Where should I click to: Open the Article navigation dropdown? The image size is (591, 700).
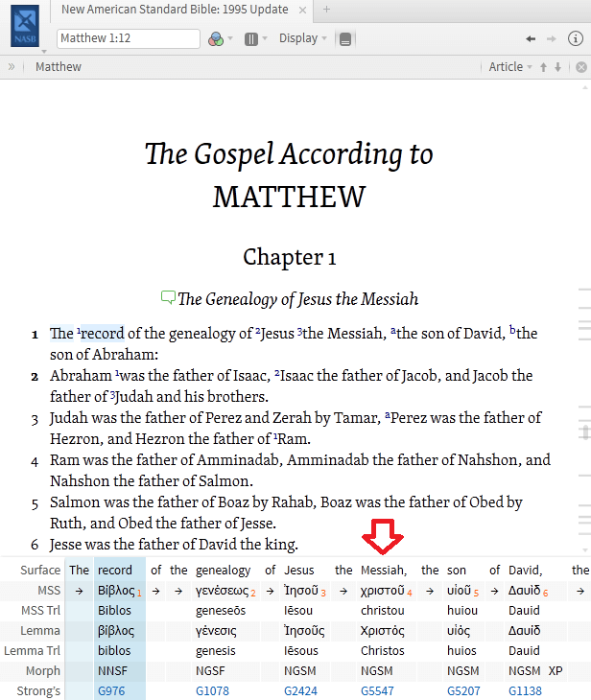tap(510, 67)
